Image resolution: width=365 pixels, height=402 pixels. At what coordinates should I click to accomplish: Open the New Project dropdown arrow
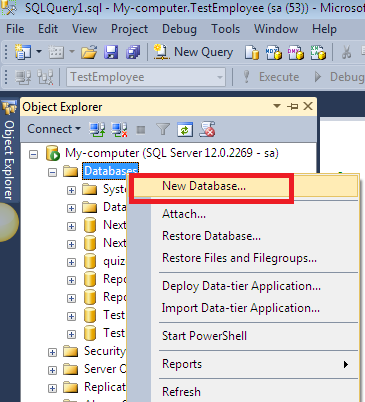coord(39,52)
